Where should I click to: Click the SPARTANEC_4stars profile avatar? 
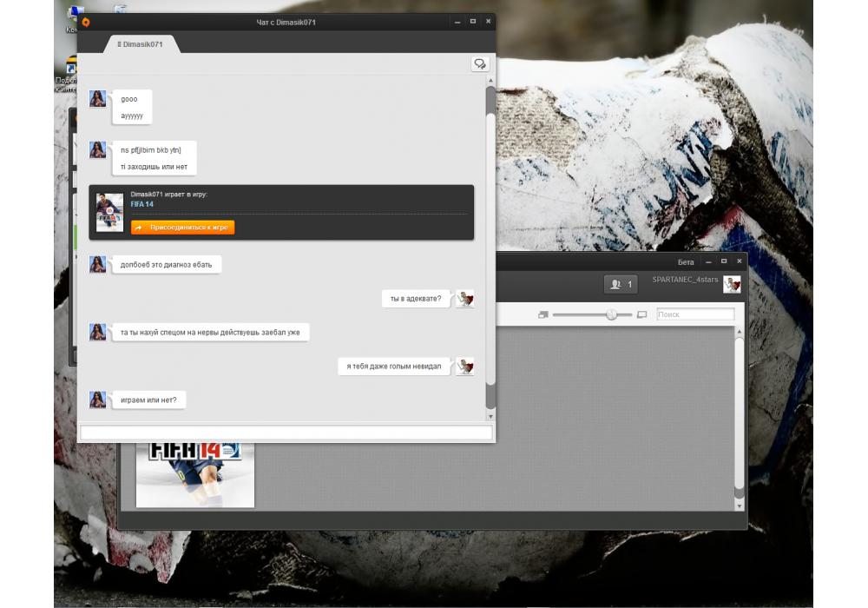pos(732,284)
